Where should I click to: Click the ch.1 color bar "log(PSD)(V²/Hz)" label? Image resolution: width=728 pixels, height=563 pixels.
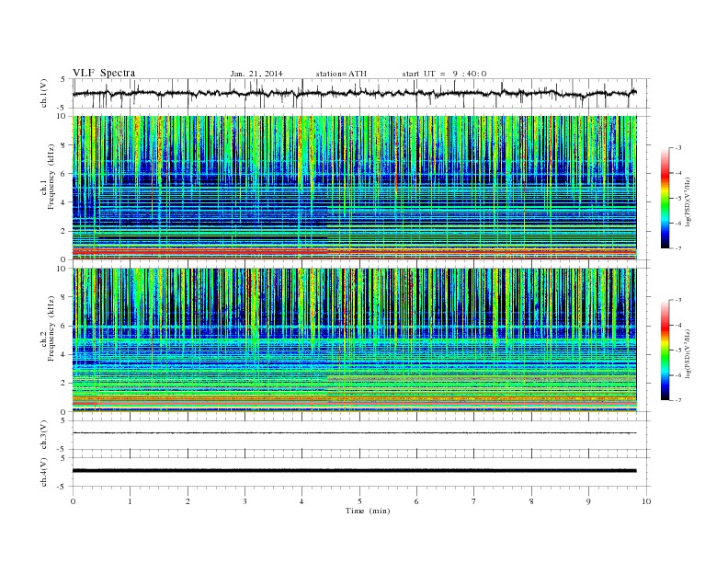pyautogui.click(x=688, y=201)
